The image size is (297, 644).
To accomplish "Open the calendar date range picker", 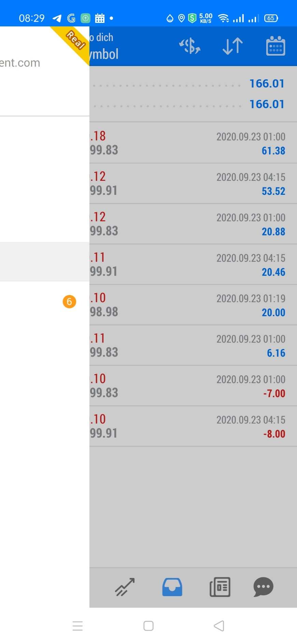I will click(x=275, y=46).
